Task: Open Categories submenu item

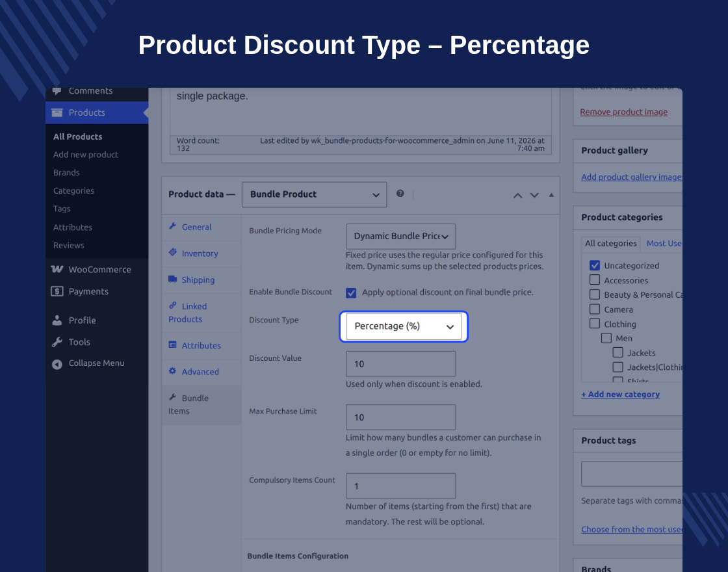Action: pyautogui.click(x=73, y=191)
